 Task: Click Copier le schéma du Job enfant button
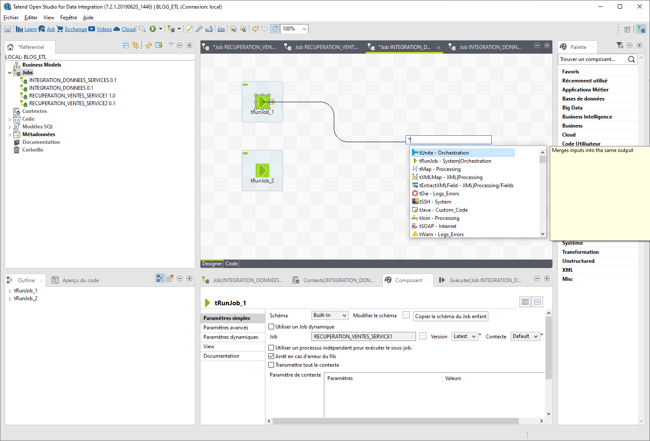coord(451,316)
